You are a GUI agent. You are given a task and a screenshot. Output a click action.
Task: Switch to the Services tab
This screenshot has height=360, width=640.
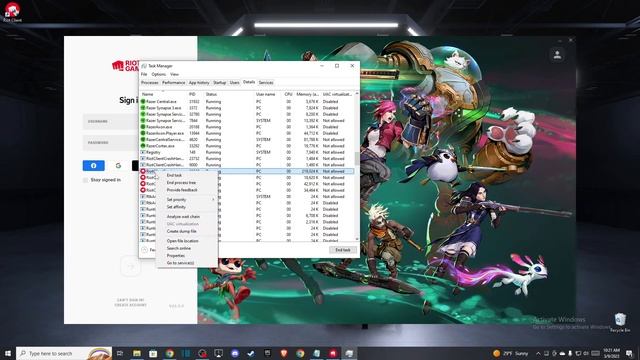[x=266, y=83]
